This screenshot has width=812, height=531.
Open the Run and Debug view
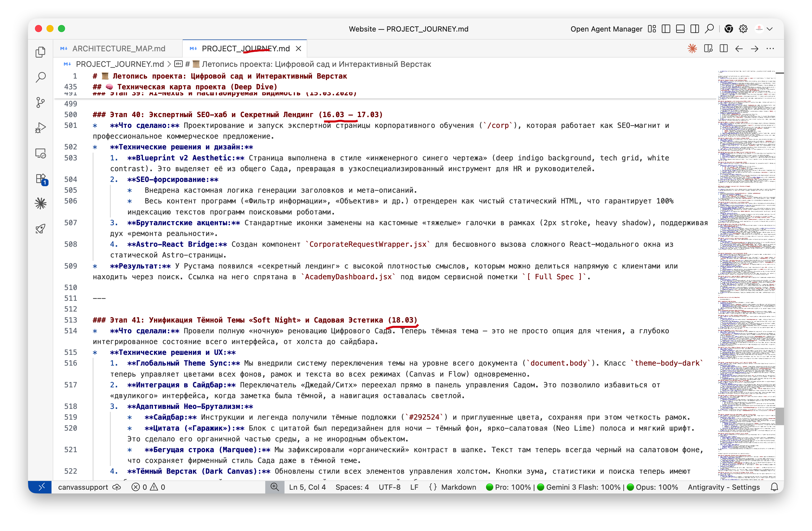tap(40, 128)
